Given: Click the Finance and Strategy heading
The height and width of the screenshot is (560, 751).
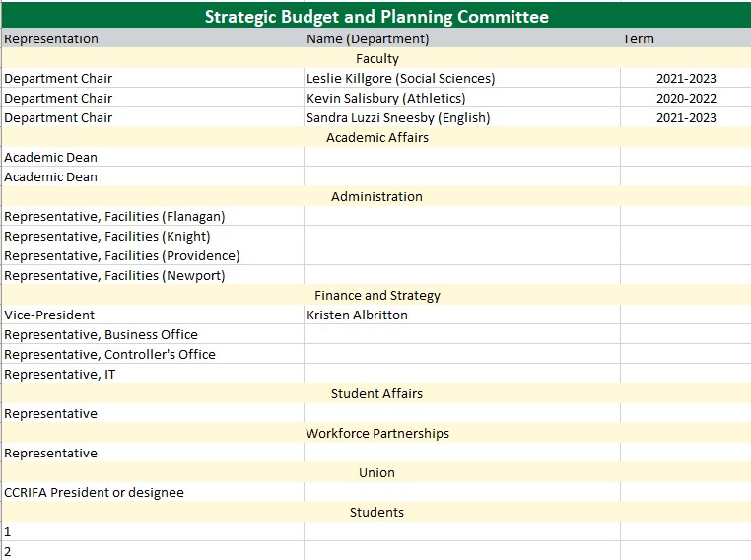Looking at the screenshot, I should pyautogui.click(x=376, y=296).
